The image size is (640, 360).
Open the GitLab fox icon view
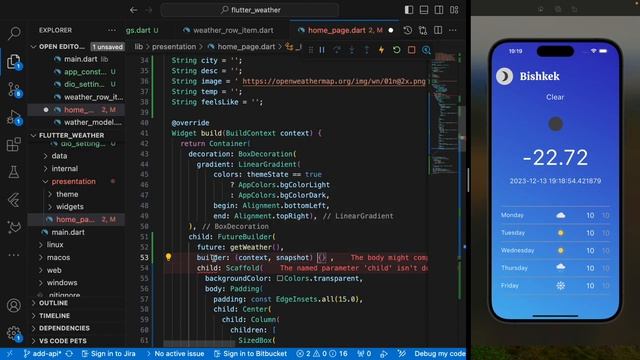pos(14,227)
